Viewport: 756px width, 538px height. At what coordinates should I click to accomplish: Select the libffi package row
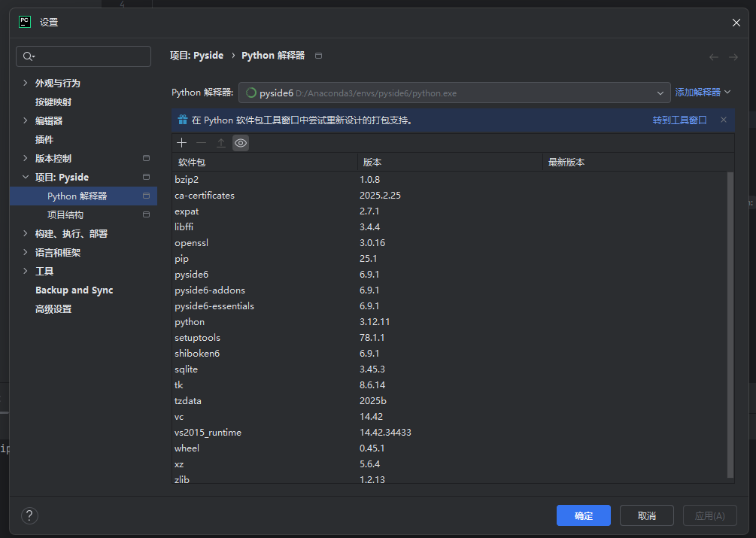click(x=449, y=226)
